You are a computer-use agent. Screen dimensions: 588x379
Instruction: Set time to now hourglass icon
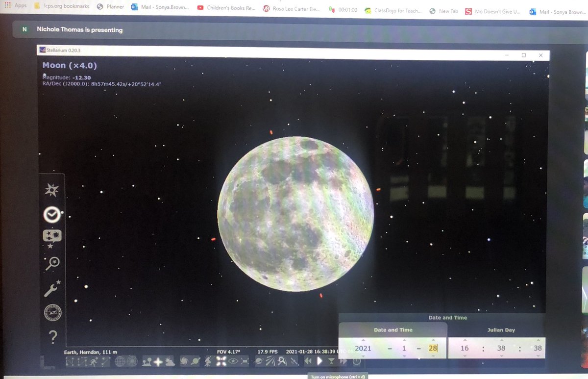331,361
